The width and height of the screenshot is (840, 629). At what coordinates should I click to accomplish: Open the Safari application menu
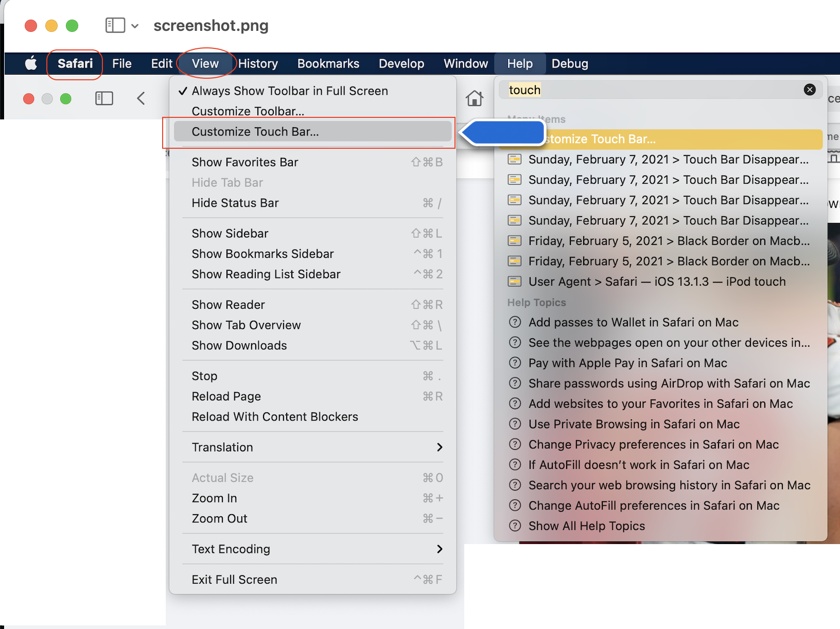point(75,63)
